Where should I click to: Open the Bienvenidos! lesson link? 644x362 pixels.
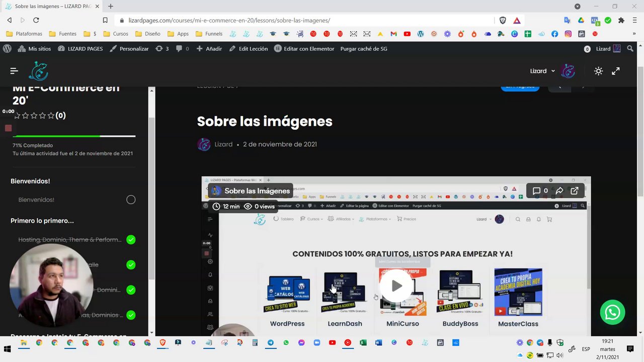tap(36, 200)
